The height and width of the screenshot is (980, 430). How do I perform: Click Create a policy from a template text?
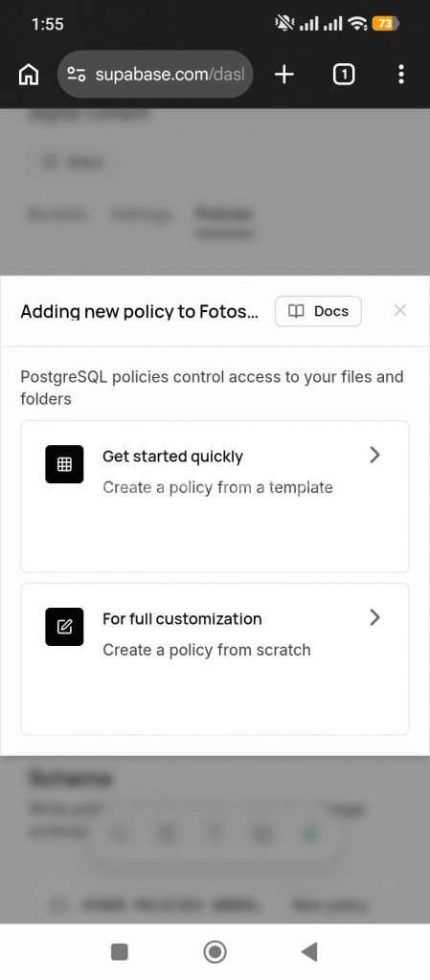[x=217, y=487]
